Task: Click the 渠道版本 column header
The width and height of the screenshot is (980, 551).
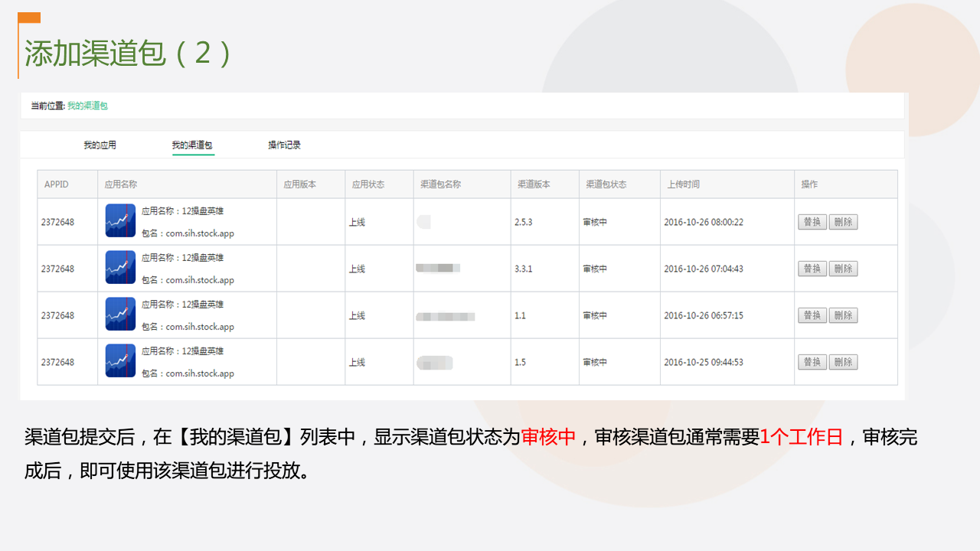Action: coord(534,184)
